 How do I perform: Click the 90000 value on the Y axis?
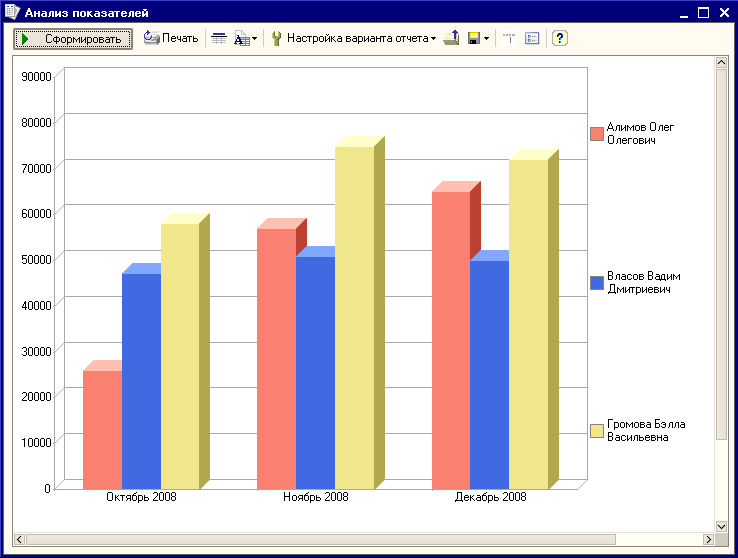click(x=36, y=77)
